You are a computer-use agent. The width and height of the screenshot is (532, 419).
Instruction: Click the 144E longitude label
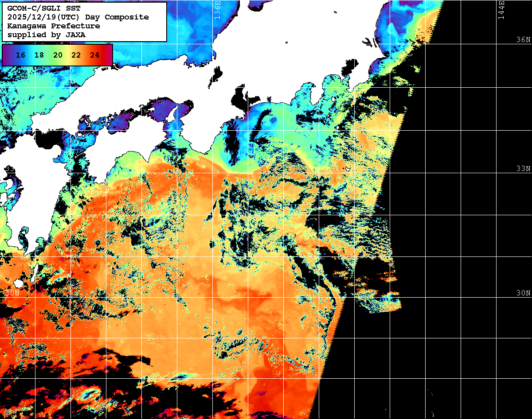501,9
